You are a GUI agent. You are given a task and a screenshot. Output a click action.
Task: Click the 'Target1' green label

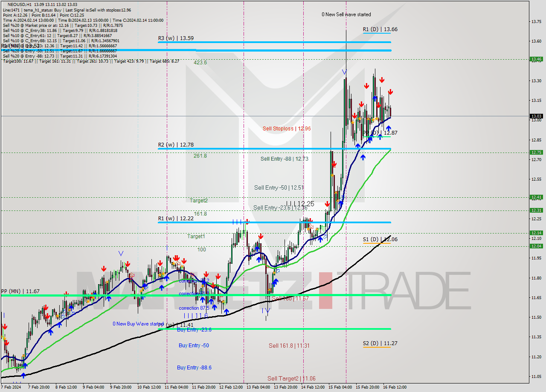(196, 236)
